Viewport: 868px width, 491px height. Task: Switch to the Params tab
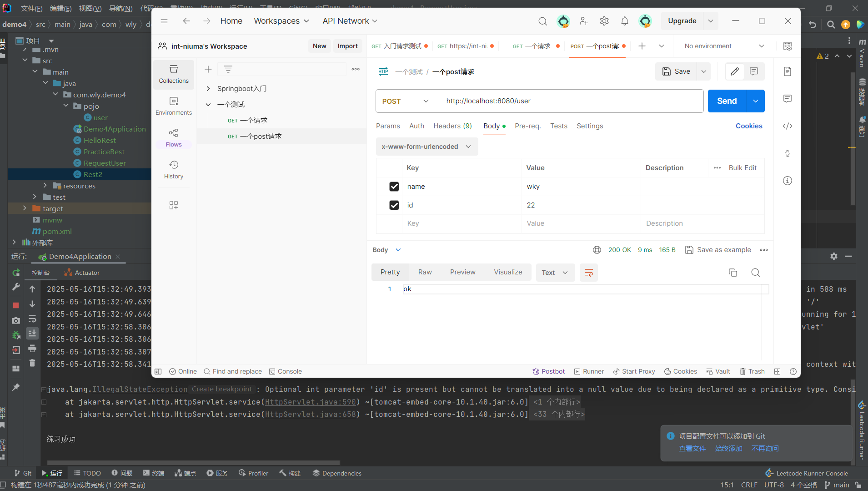pyautogui.click(x=388, y=126)
